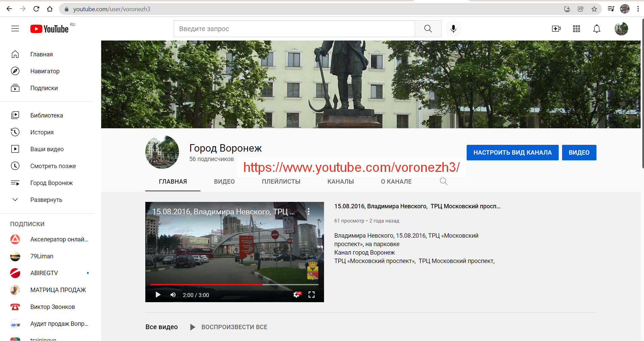Open Chrome three-dot menu

tap(638, 9)
